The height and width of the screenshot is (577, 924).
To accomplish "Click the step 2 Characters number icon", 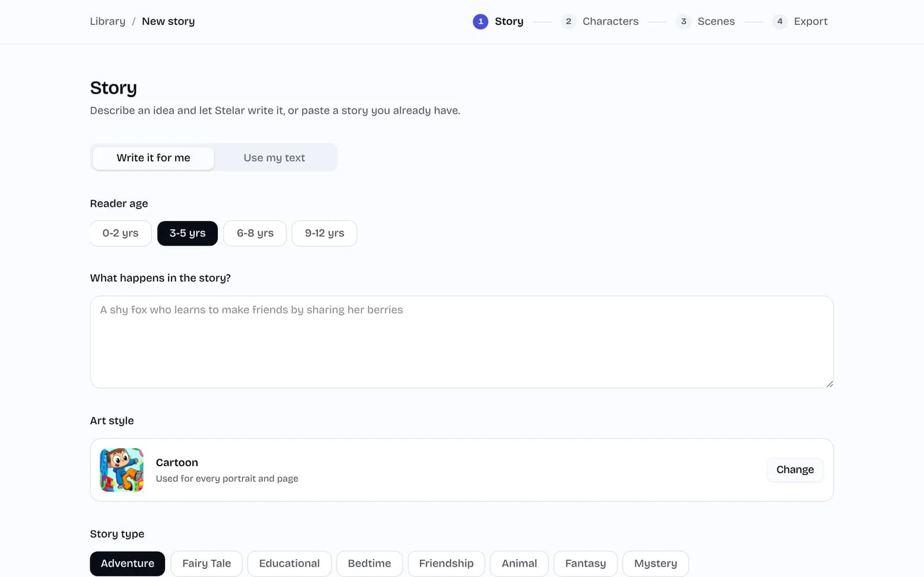I will coord(568,21).
